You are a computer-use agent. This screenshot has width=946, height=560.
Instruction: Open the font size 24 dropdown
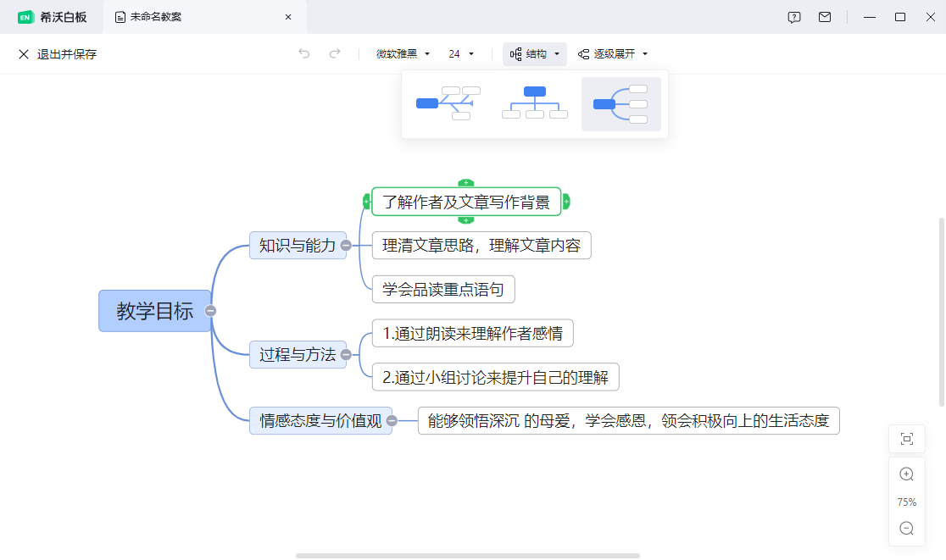coord(461,54)
